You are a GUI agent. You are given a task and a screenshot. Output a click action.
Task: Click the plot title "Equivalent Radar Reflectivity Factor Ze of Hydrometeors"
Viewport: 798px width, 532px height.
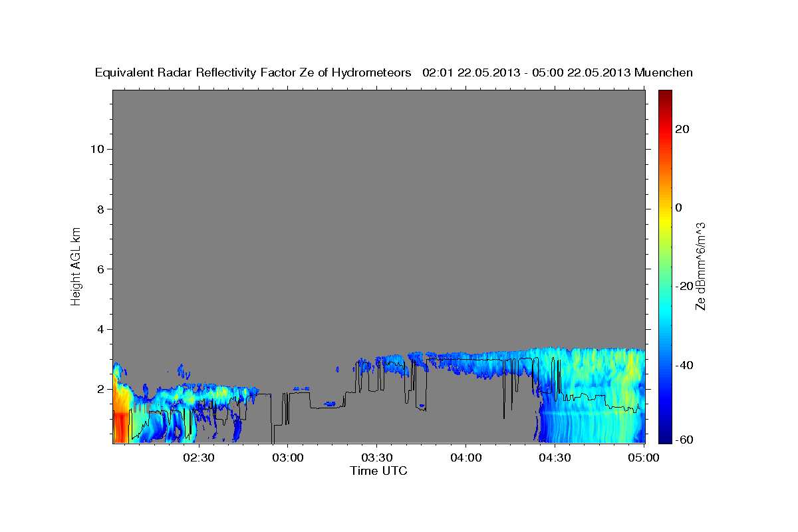[x=253, y=73]
